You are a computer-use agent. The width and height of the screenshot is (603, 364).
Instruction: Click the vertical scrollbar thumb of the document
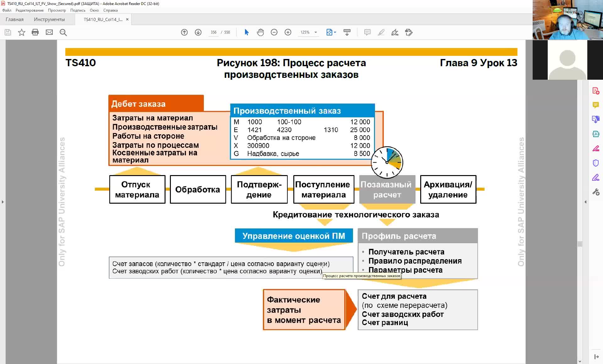(x=580, y=244)
